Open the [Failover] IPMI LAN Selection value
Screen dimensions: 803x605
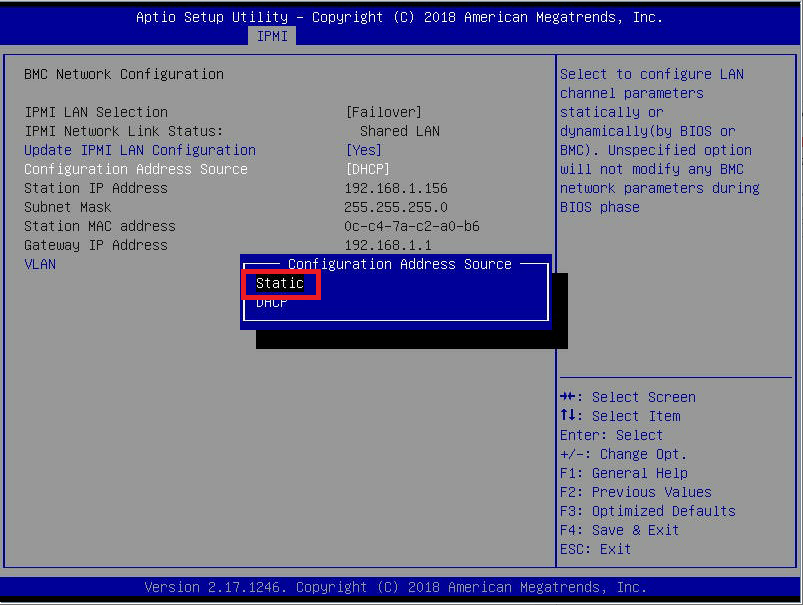pyautogui.click(x=383, y=112)
